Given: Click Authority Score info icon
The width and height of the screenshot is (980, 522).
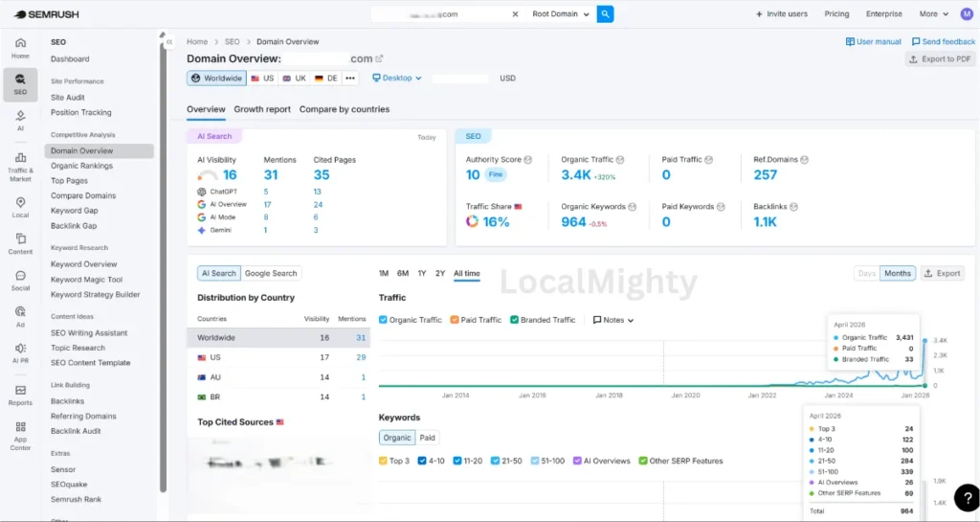Looking at the screenshot, I should click(528, 160).
